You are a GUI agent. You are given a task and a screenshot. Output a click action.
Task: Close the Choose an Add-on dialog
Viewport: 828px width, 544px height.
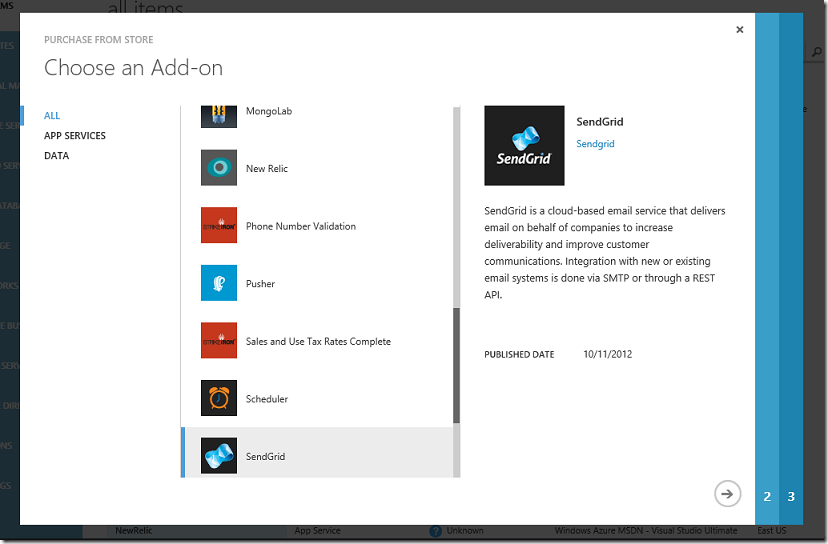point(740,30)
